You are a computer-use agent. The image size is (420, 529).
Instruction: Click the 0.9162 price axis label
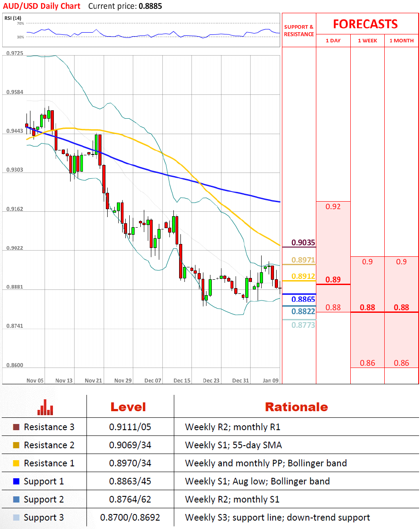coord(15,209)
